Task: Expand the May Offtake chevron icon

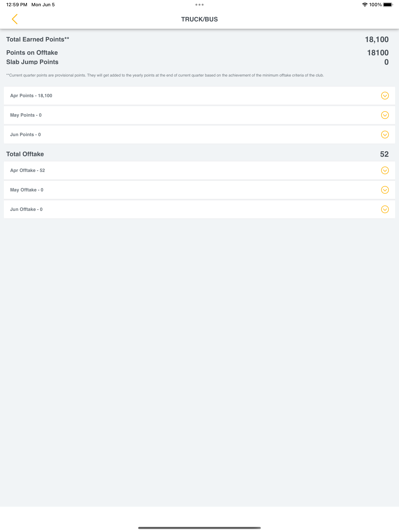Action: point(385,190)
